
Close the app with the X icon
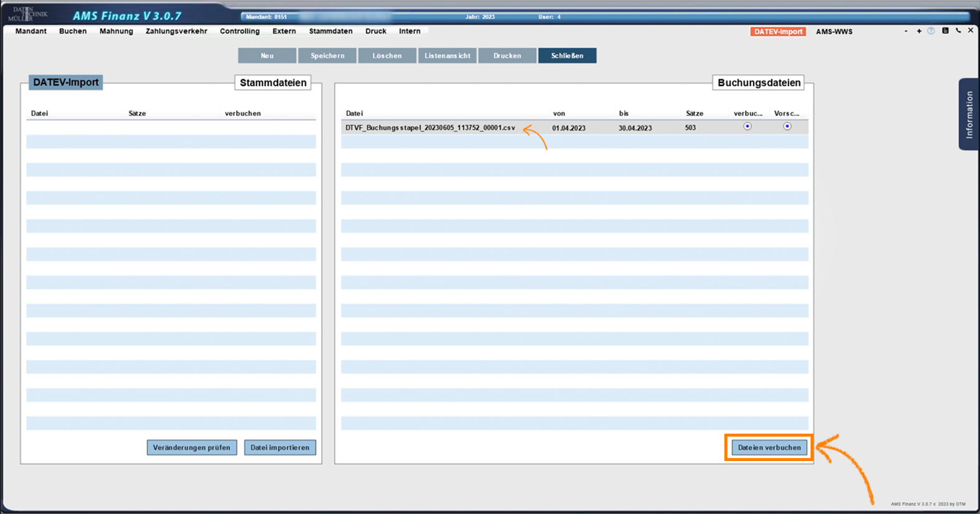(971, 31)
